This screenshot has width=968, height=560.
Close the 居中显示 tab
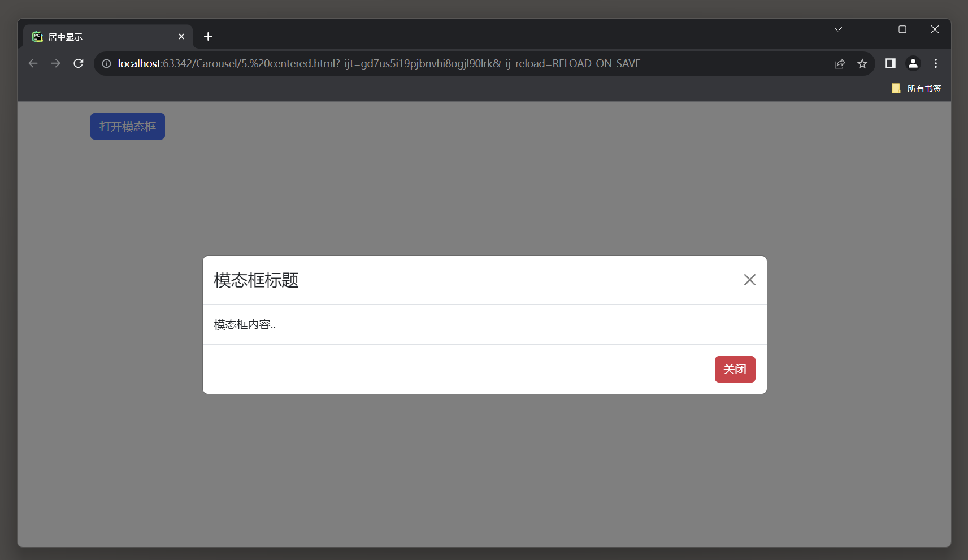[181, 37]
